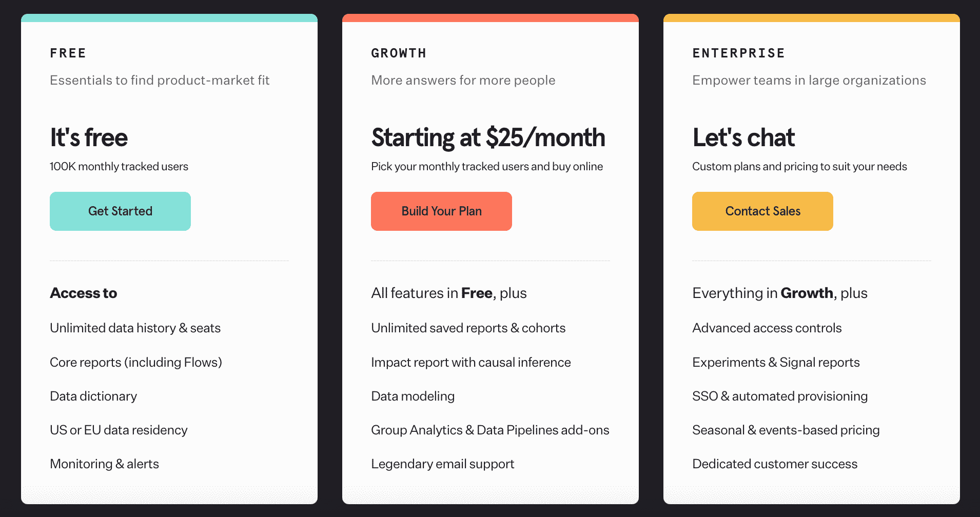Click the Build Your Plan button
The width and height of the screenshot is (980, 517).
(x=441, y=211)
